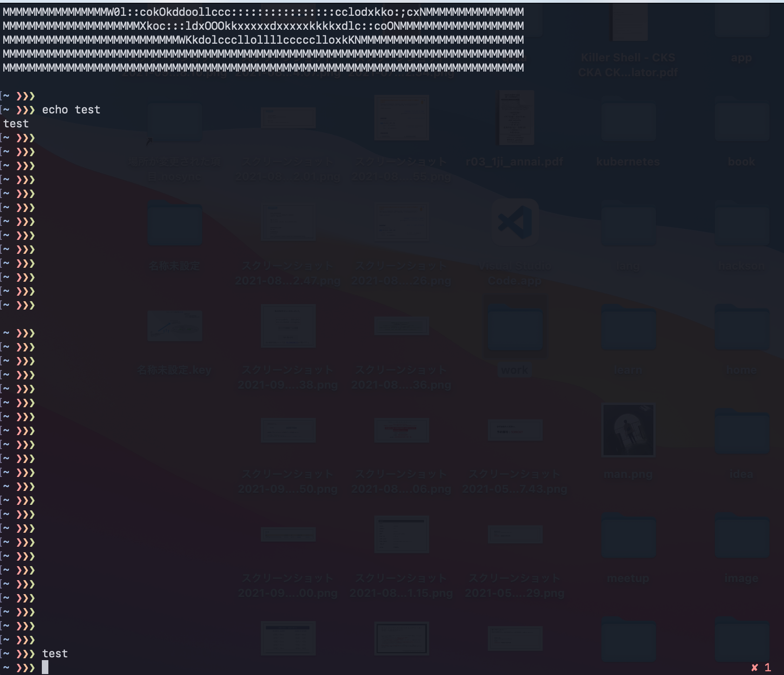Select r03_1ji_annai.pdf desktop file icon
This screenshot has width=784, height=675.
click(516, 118)
